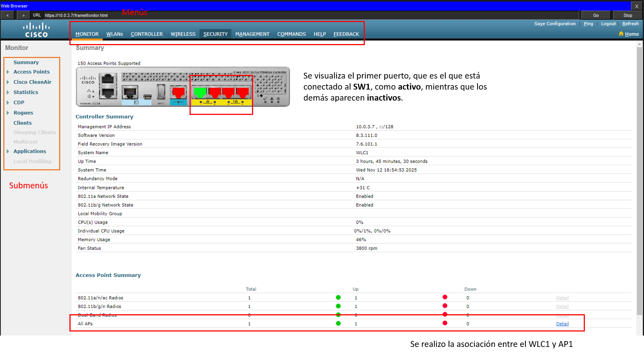Click the browser back arrow button
Screen dimensions: 644x355
click(7, 15)
